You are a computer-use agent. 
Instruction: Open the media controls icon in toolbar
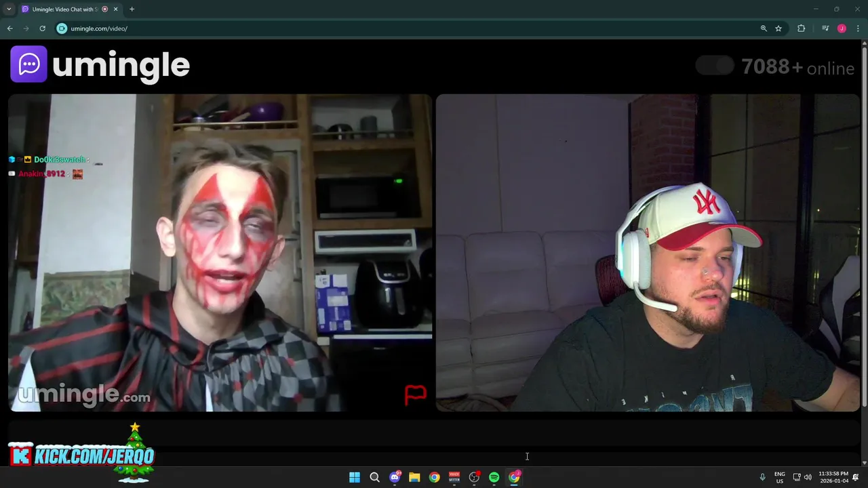pyautogui.click(x=825, y=28)
